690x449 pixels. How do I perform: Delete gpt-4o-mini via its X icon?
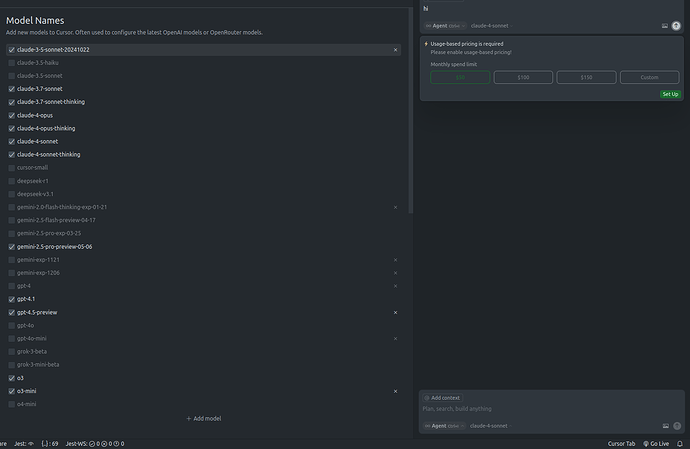click(x=395, y=339)
